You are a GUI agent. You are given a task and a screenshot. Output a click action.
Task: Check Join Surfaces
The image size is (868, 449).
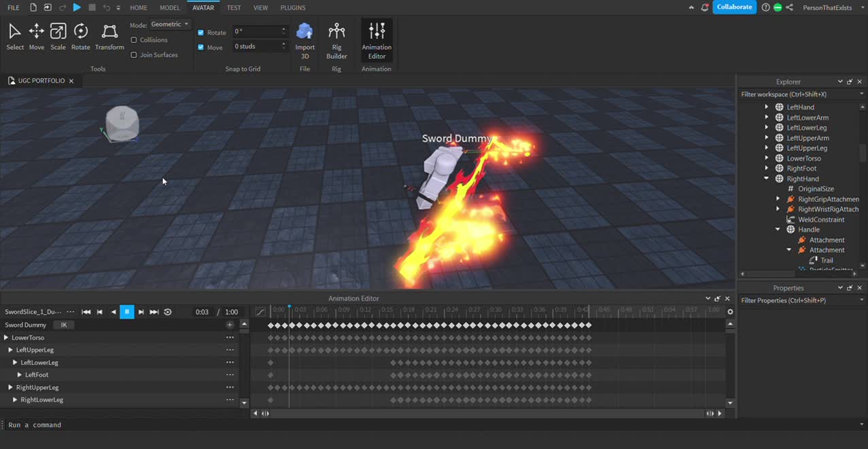133,54
